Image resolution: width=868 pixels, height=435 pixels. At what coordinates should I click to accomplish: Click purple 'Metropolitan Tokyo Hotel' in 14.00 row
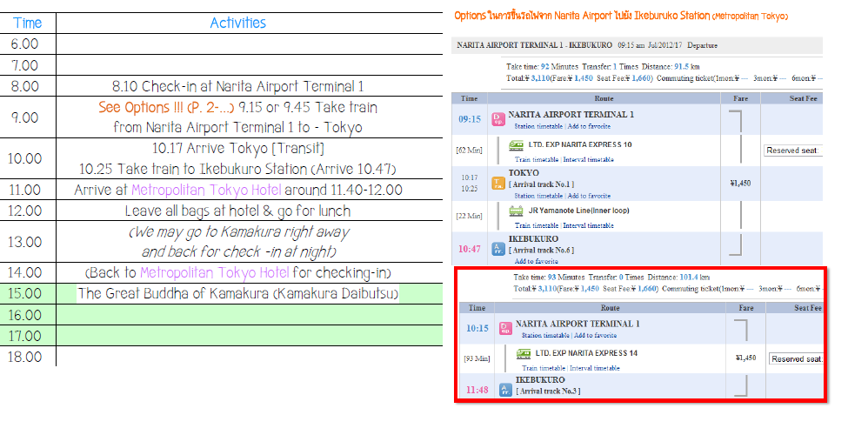pyautogui.click(x=215, y=272)
